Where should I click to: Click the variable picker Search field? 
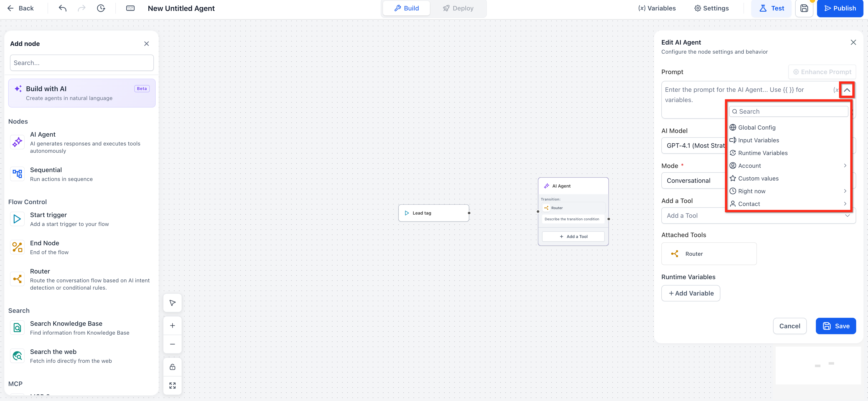click(x=789, y=111)
